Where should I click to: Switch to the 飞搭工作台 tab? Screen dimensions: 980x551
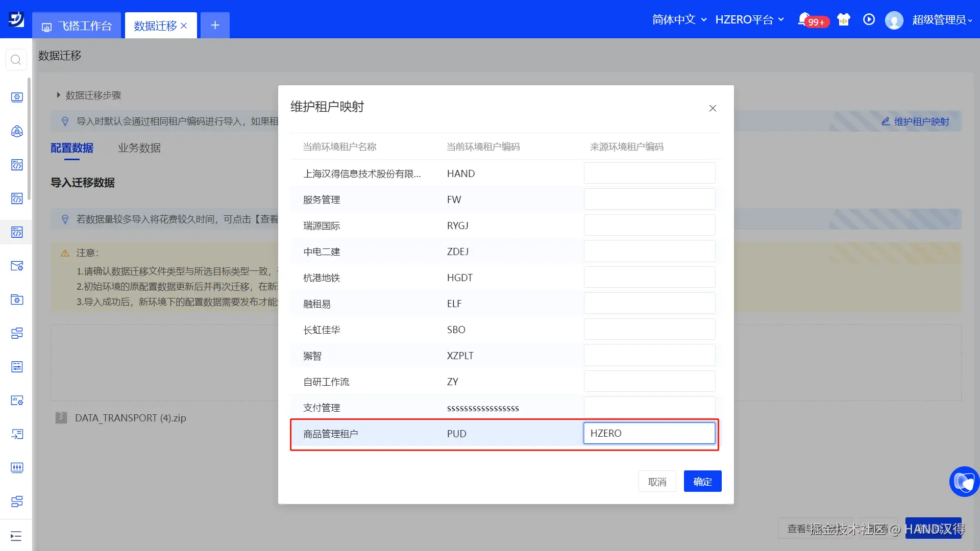click(77, 26)
